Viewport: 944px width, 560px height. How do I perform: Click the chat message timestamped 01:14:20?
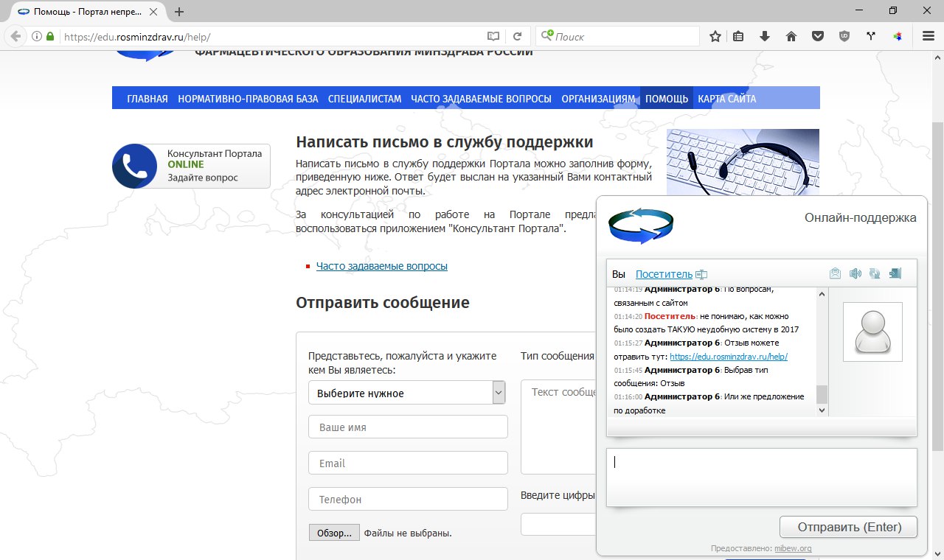(707, 323)
